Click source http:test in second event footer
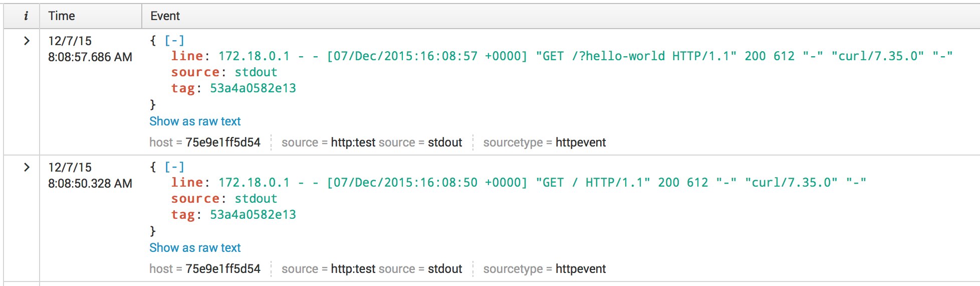The width and height of the screenshot is (980, 286). (x=353, y=269)
